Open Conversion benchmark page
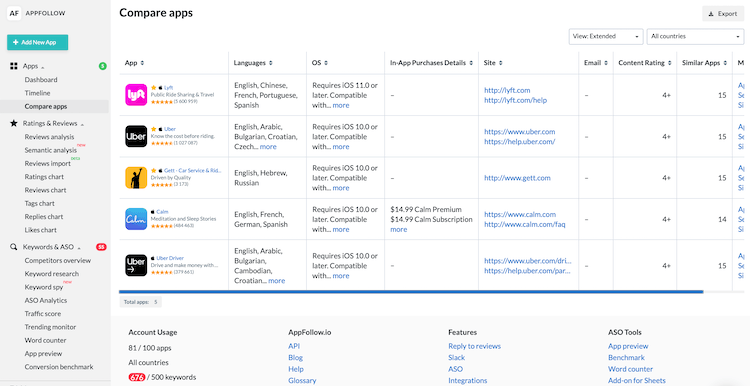 click(x=59, y=367)
